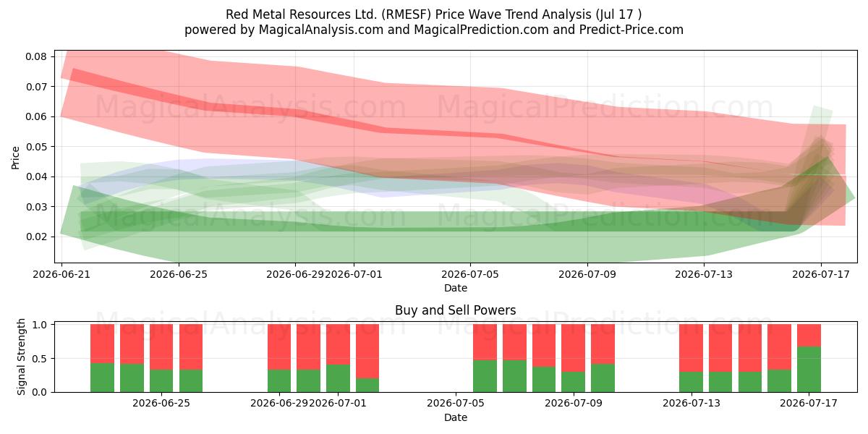868x434 pixels.
Task: Click the 0.05 tick on the price axis
Action: point(36,147)
